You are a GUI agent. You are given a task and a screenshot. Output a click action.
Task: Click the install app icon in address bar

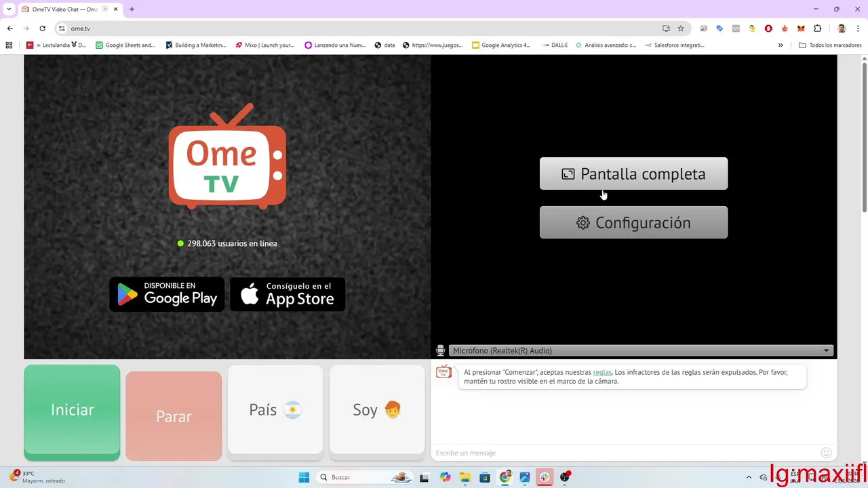[x=666, y=28]
